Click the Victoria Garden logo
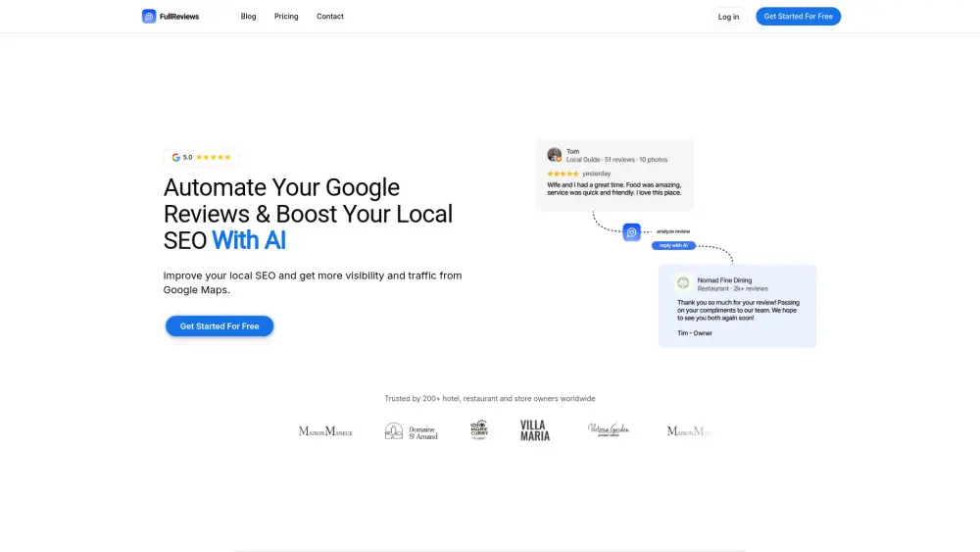This screenshot has width=980, height=552. [x=609, y=430]
